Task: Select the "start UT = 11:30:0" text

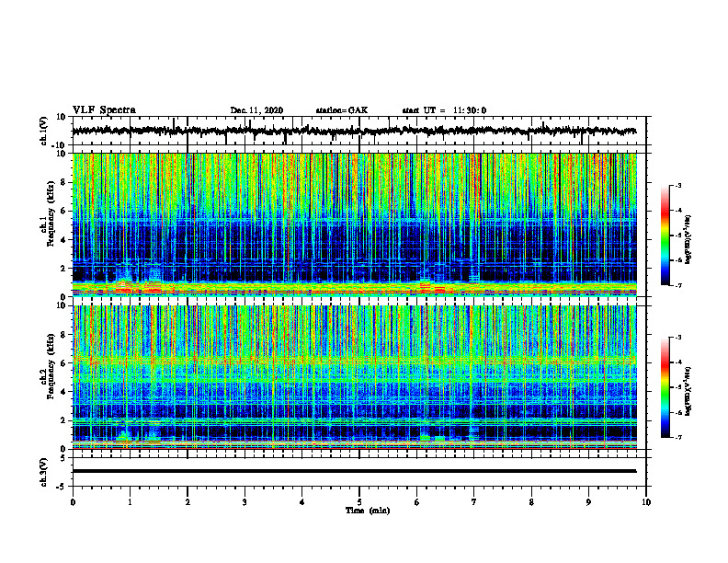Action: pyautogui.click(x=444, y=110)
